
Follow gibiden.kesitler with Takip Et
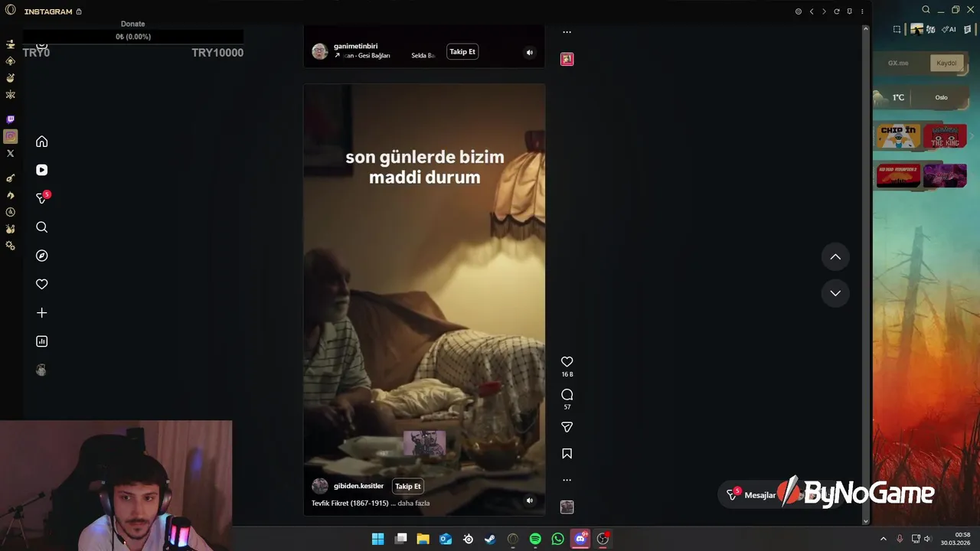408,486
